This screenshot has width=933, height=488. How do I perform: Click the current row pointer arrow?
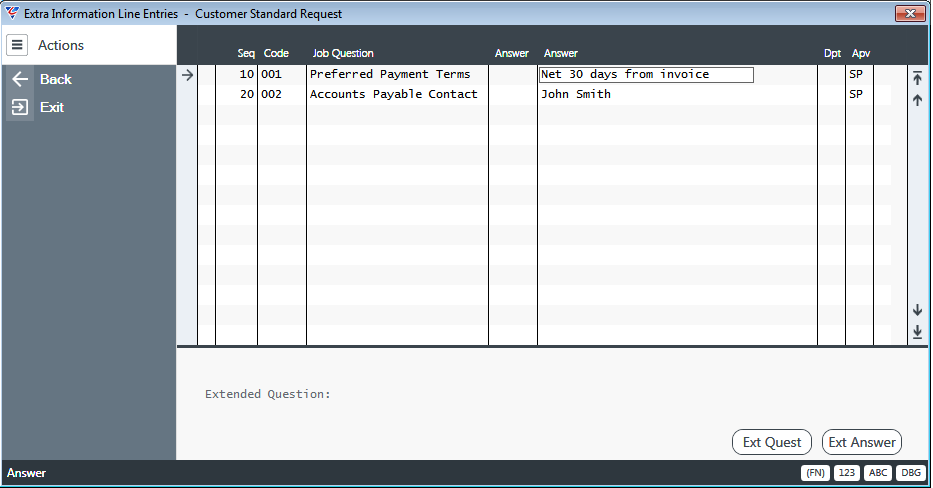[x=187, y=75]
